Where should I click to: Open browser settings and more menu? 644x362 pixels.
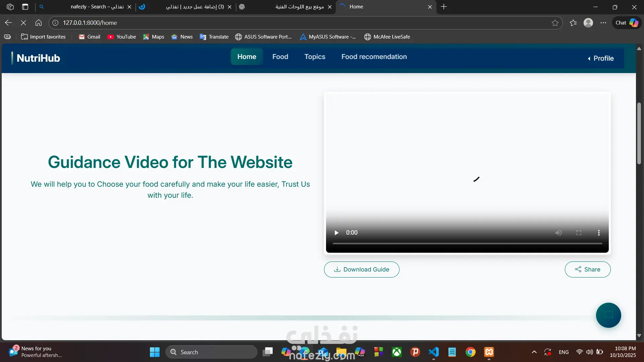(x=603, y=23)
